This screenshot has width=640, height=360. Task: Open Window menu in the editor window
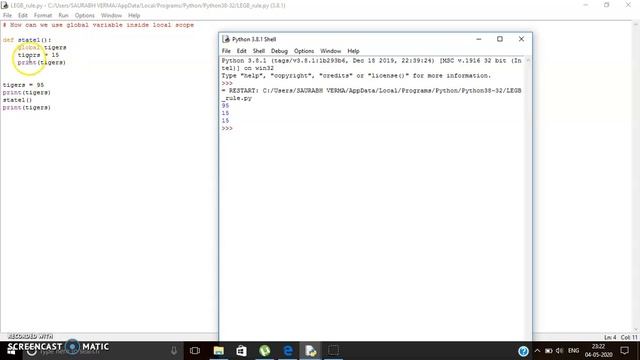pos(111,16)
